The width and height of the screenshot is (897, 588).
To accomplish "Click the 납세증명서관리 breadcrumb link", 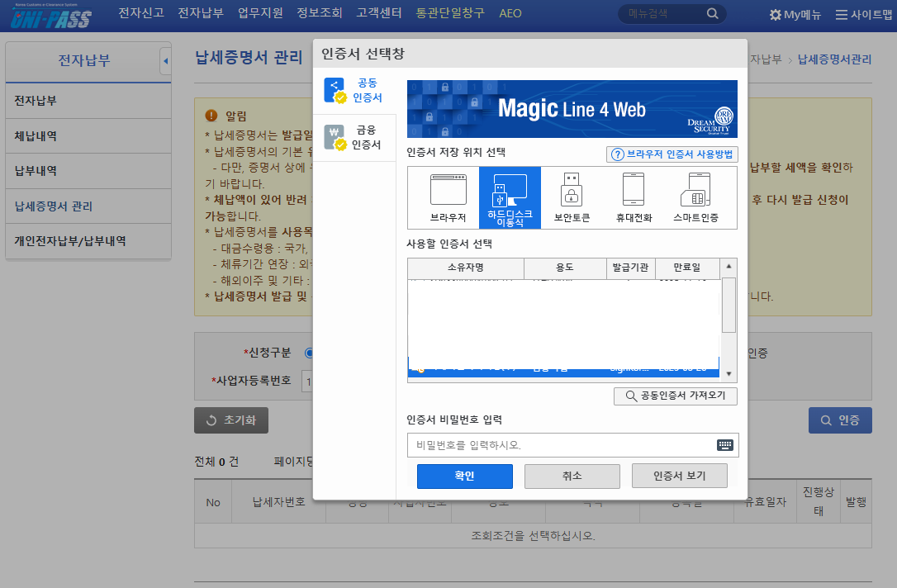I will pyautogui.click(x=835, y=59).
